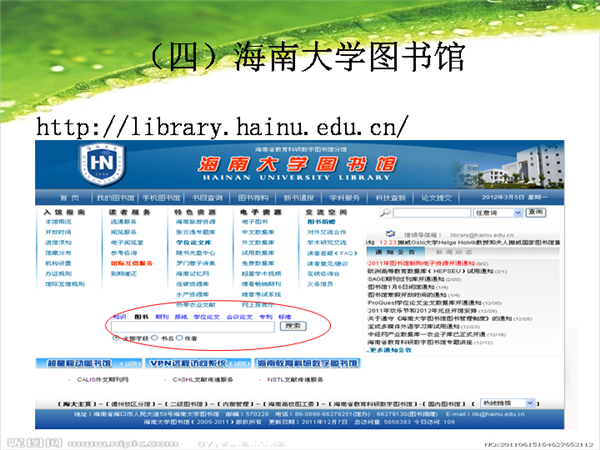This screenshot has width=600, height=450.
Task: Click the 超星移动图书馆 banner button
Action: (89, 363)
